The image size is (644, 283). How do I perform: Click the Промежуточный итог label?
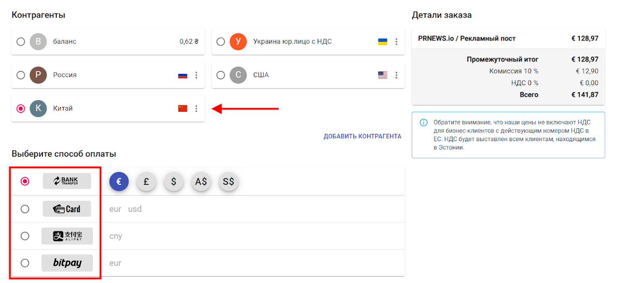click(x=502, y=59)
